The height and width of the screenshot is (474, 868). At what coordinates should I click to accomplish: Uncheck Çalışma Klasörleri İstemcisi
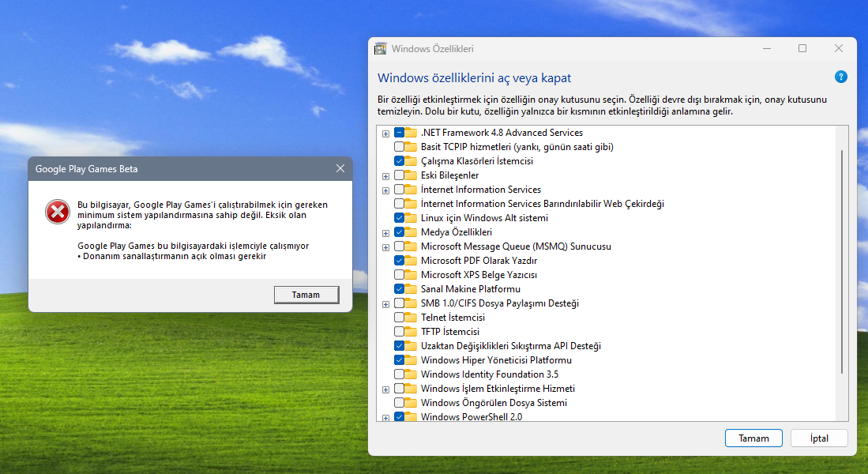point(399,161)
